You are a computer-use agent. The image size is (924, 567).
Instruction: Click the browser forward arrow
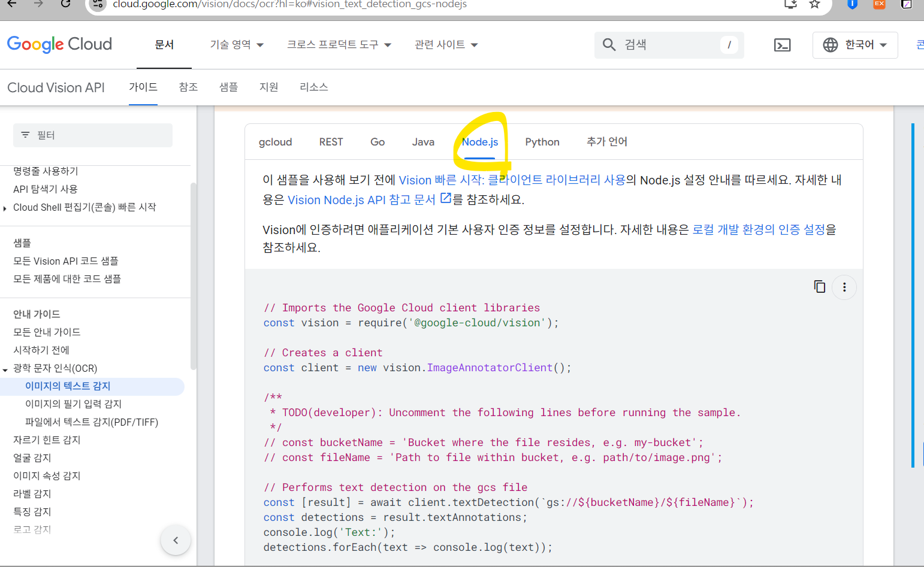38,4
